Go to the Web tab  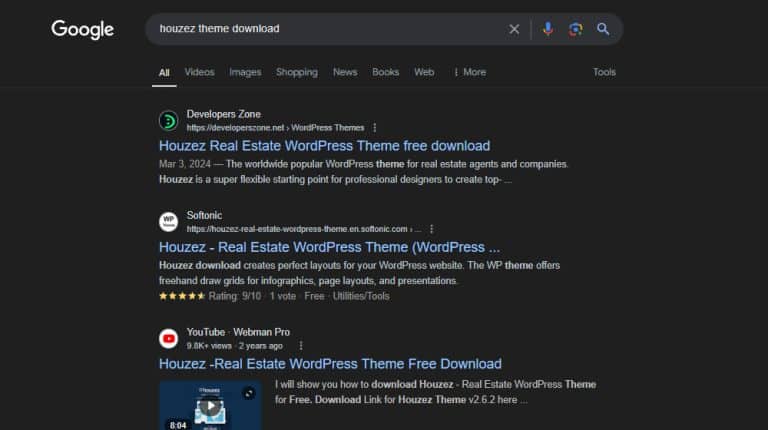pyautogui.click(x=424, y=72)
